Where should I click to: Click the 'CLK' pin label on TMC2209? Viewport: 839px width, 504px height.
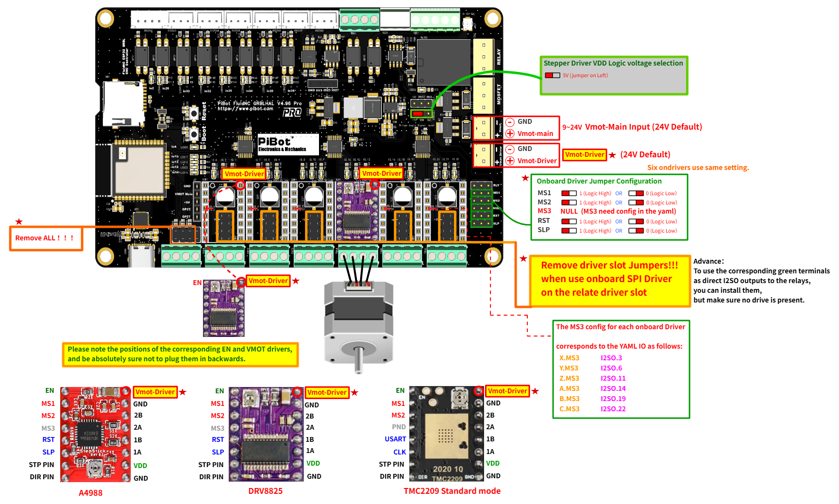click(400, 452)
